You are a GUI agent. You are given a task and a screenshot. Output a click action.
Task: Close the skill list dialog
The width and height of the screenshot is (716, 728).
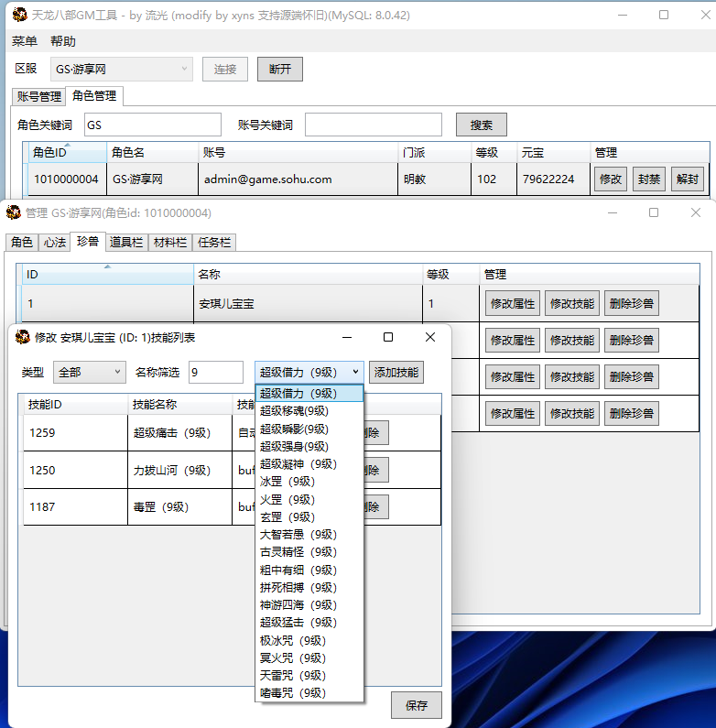(430, 338)
